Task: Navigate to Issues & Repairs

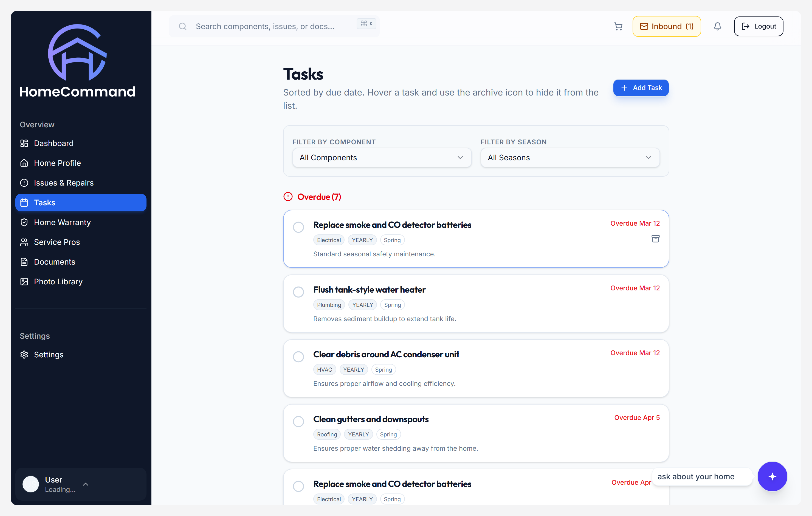Action: (81, 183)
